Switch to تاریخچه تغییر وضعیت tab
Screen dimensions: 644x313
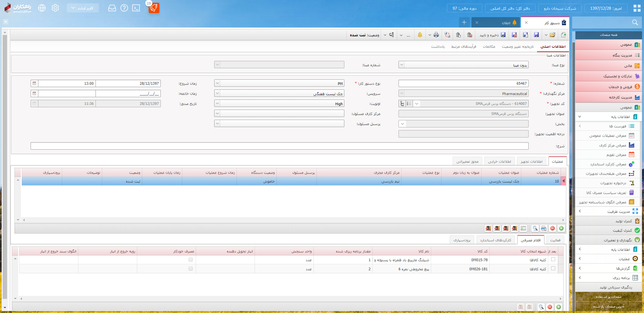coord(518,47)
